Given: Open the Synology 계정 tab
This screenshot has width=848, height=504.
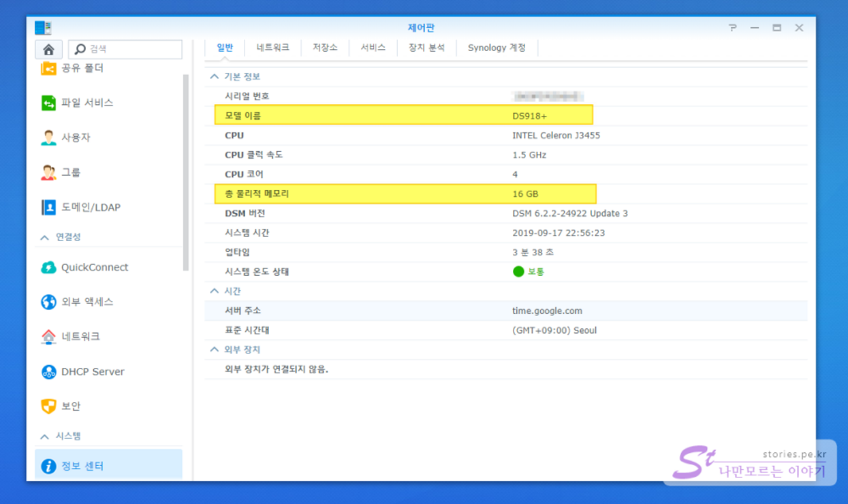Looking at the screenshot, I should pyautogui.click(x=497, y=48).
